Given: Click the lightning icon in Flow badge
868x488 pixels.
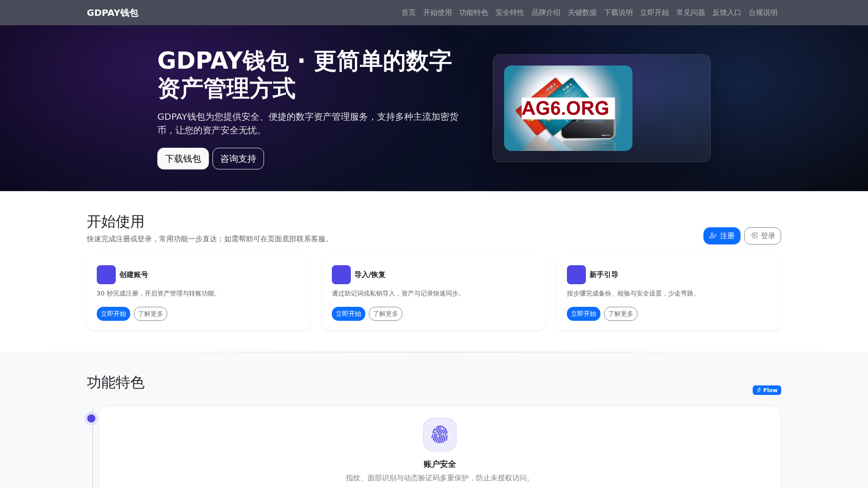Looking at the screenshot, I should [759, 390].
